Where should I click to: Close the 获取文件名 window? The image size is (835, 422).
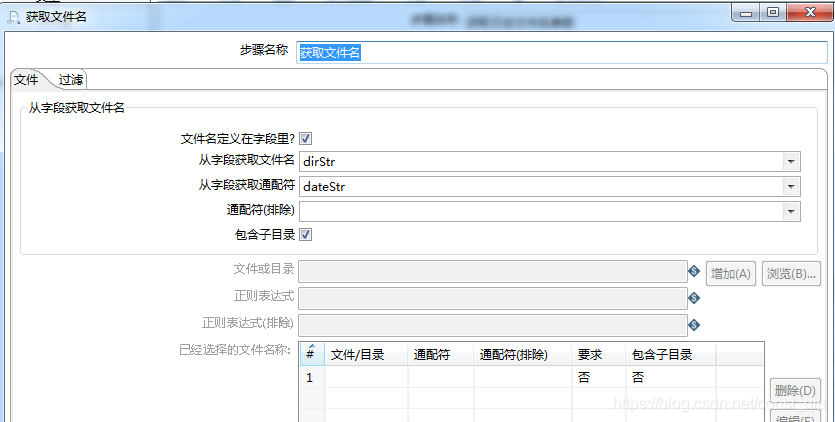pos(809,12)
